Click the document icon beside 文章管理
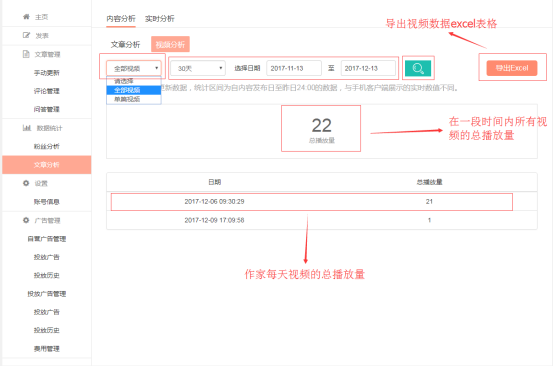The height and width of the screenshot is (367, 553). tap(26, 54)
